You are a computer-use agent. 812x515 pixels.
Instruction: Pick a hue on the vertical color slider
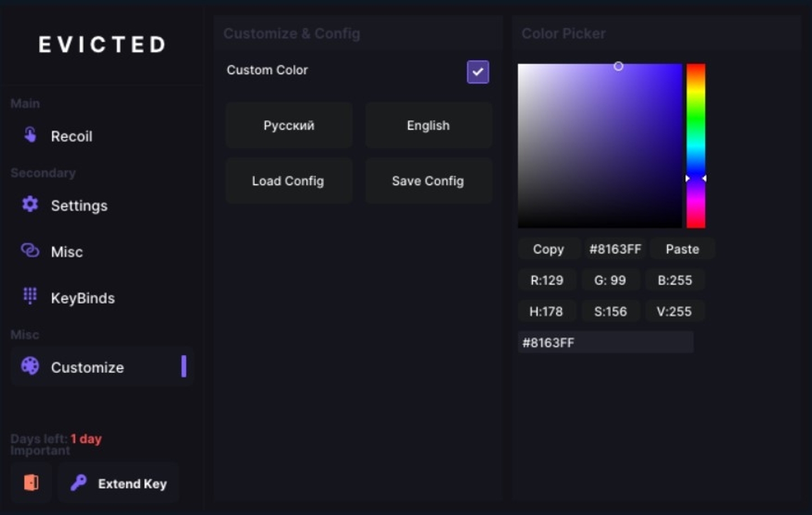point(695,146)
